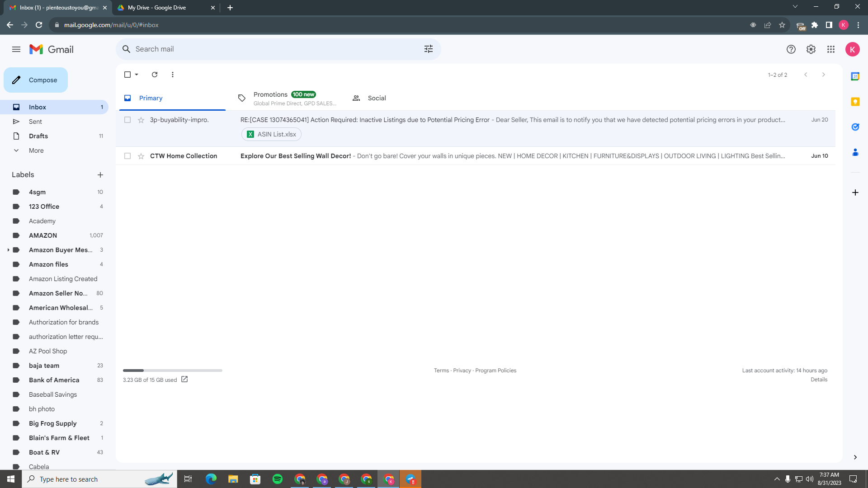Open Chrome extensions puzzle icon
Image resolution: width=868 pixels, height=488 pixels.
click(815, 25)
